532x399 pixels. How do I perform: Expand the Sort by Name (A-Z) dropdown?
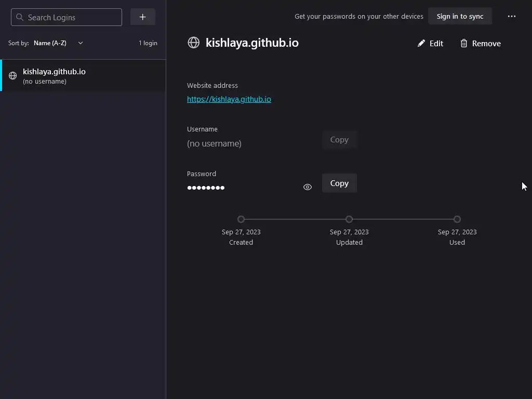tap(59, 43)
